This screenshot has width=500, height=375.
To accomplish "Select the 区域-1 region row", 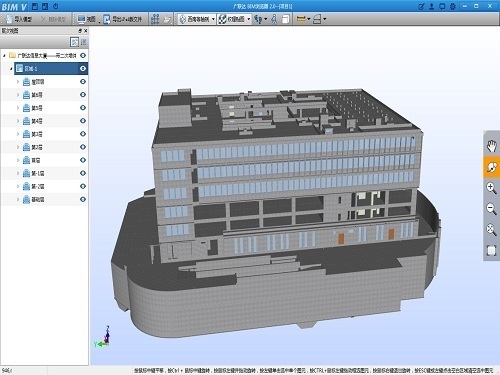I will (x=51, y=69).
